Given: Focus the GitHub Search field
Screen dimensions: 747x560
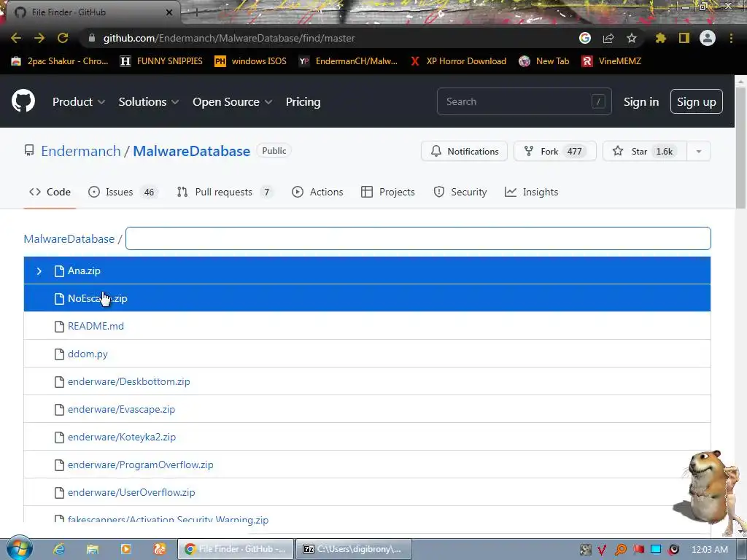Looking at the screenshot, I should 524,101.
